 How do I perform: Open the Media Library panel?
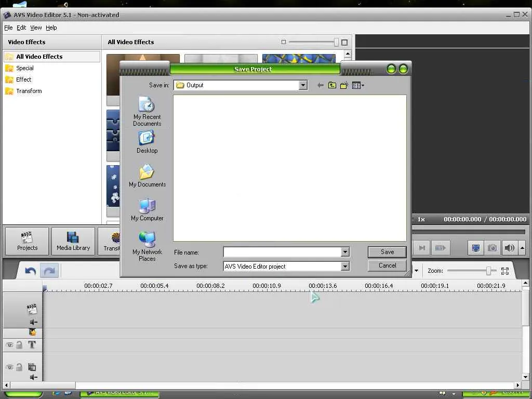pyautogui.click(x=73, y=241)
